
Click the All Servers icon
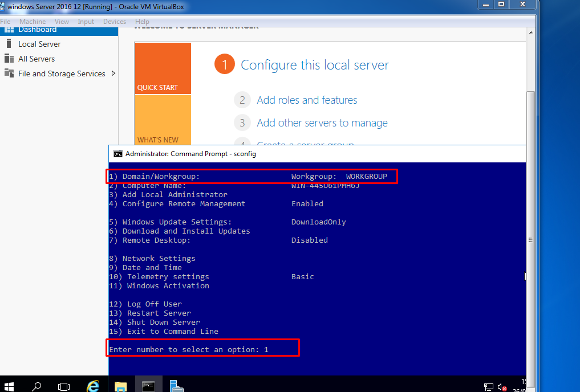point(9,58)
